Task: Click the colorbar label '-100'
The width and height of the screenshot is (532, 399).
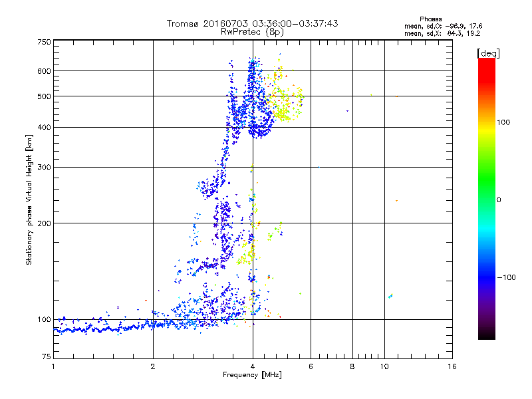Action: tap(506, 277)
